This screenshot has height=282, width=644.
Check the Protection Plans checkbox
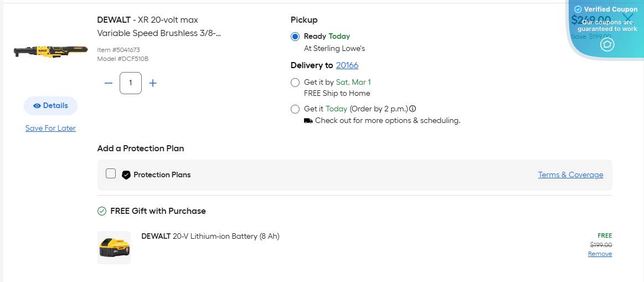(x=111, y=174)
